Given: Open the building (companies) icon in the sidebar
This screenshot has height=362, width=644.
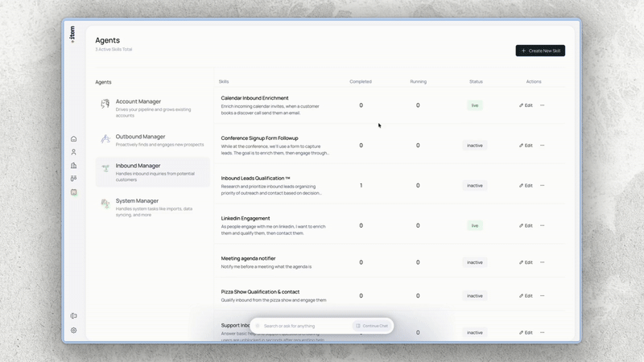Looking at the screenshot, I should click(73, 166).
